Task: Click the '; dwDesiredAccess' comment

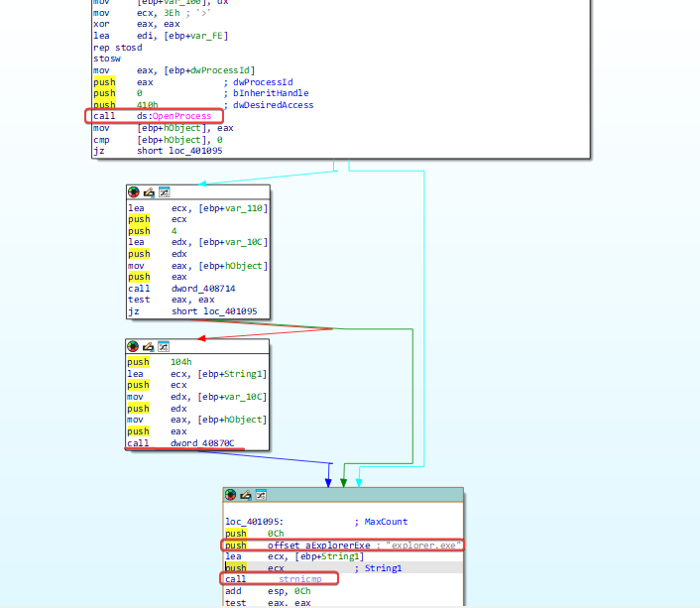Action: pyautogui.click(x=269, y=105)
